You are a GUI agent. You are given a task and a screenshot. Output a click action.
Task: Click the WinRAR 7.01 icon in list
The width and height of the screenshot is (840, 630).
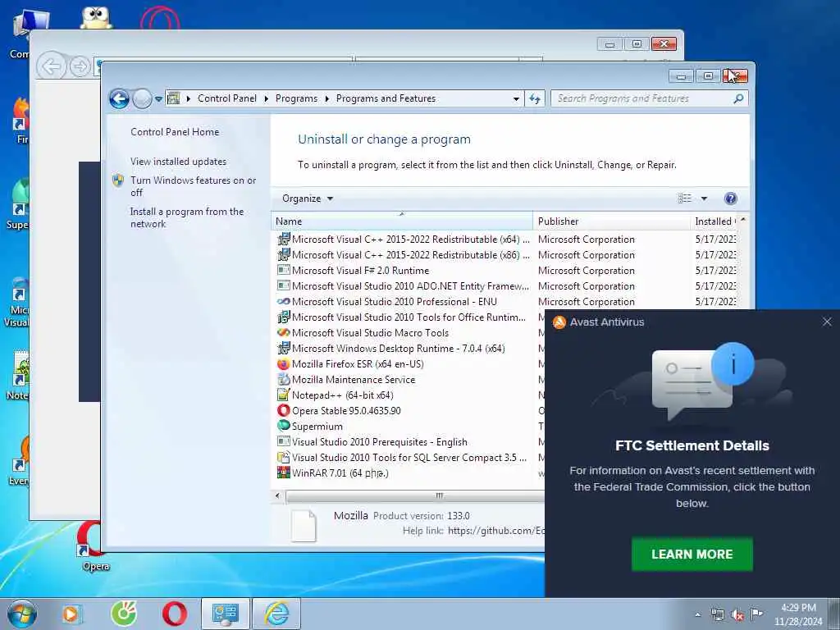[x=283, y=472]
